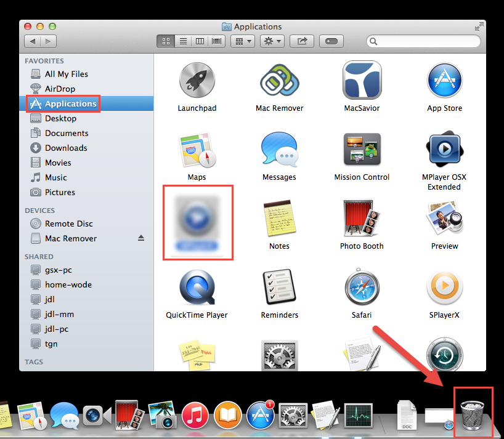Click the Share toolbar button

pos(302,41)
